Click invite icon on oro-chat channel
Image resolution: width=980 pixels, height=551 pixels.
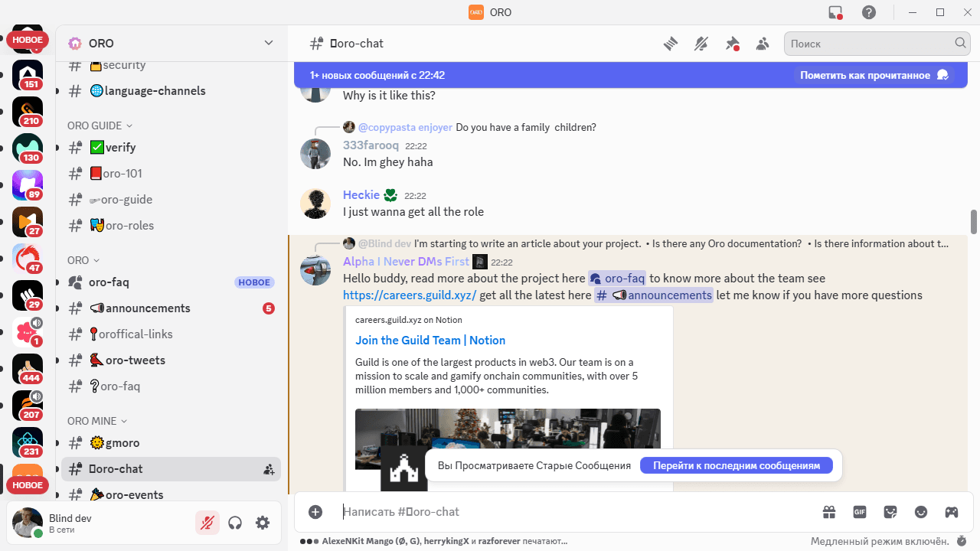click(269, 469)
